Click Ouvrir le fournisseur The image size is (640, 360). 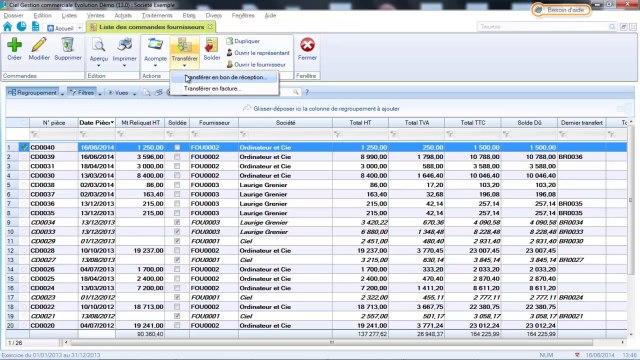click(x=256, y=64)
